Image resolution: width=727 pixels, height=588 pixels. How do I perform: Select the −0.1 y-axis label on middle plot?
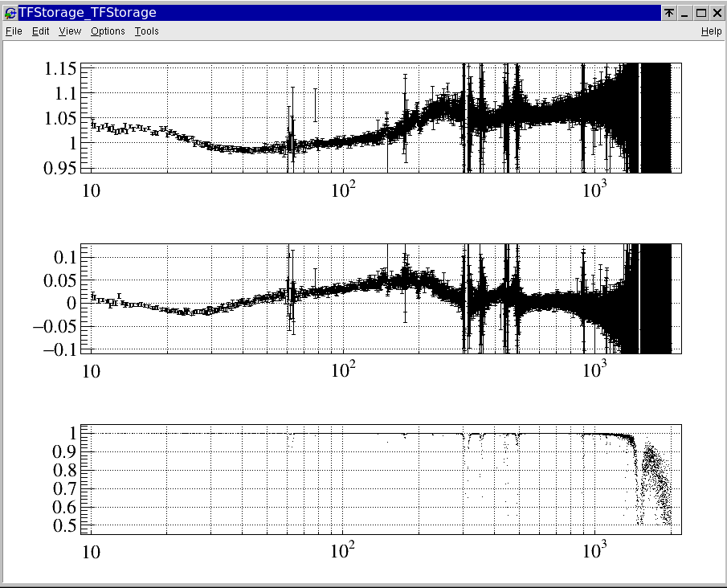pos(55,349)
